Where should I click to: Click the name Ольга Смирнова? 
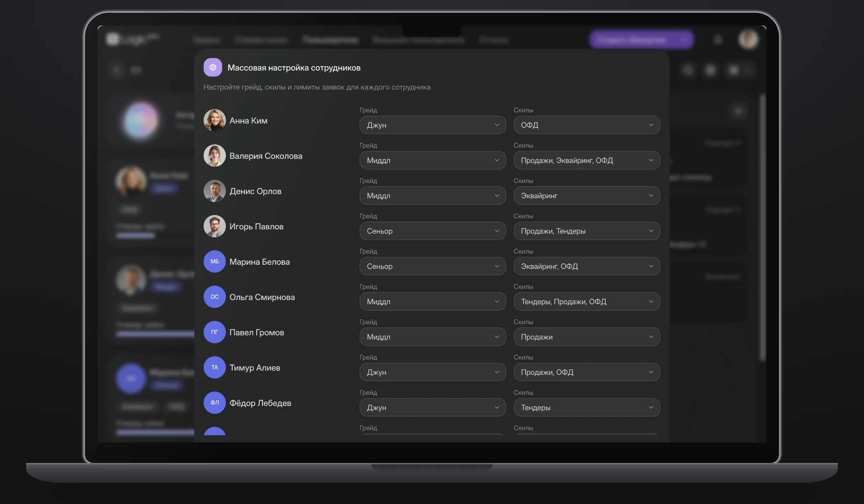pyautogui.click(x=262, y=297)
